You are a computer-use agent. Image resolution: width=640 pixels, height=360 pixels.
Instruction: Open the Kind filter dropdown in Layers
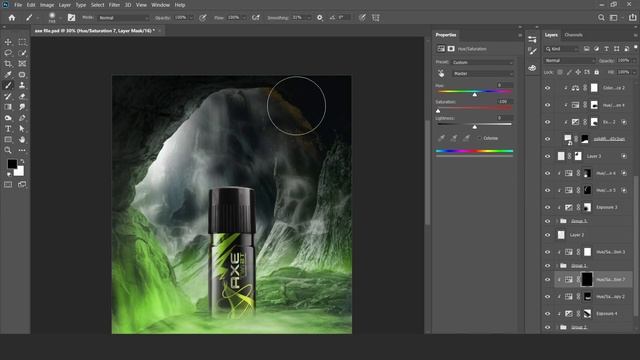tap(562, 49)
